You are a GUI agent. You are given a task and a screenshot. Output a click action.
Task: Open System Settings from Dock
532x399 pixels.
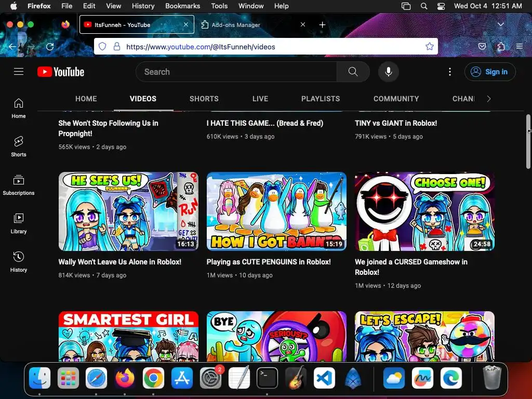pos(210,378)
